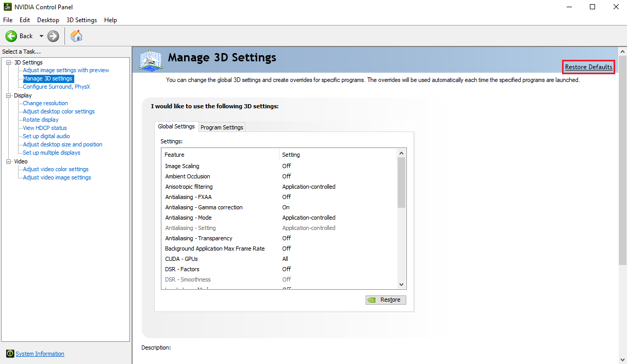Open the File menu

pyautogui.click(x=8, y=20)
